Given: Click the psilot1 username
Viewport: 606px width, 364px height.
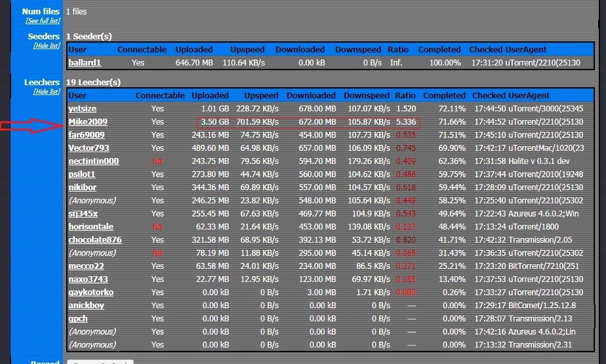Looking at the screenshot, I should (x=82, y=174).
